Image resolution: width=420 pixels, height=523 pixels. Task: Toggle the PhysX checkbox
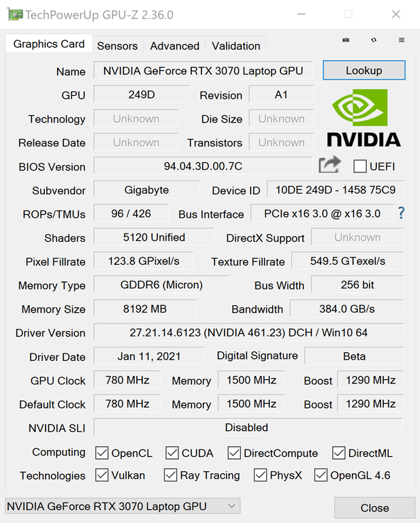coord(260,475)
